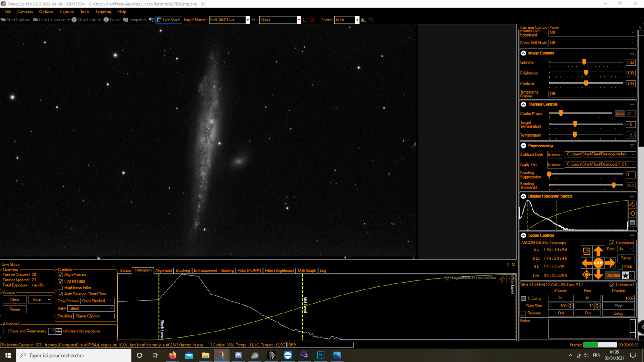This screenshot has width=644, height=362.
Task: Collapse the Thermal Controls panel
Action: click(x=523, y=104)
